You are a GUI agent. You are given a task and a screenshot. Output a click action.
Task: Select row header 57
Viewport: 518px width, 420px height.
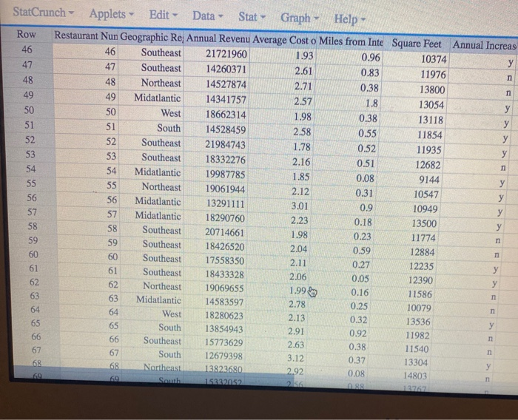(x=32, y=212)
